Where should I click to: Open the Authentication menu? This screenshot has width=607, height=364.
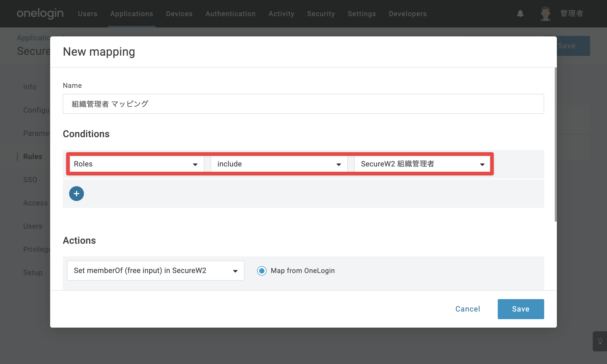231,14
